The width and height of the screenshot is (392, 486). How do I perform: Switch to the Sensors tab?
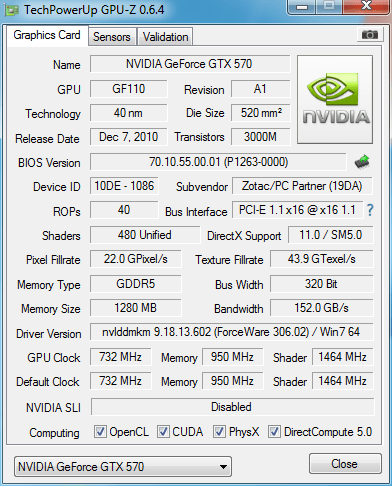click(x=112, y=37)
